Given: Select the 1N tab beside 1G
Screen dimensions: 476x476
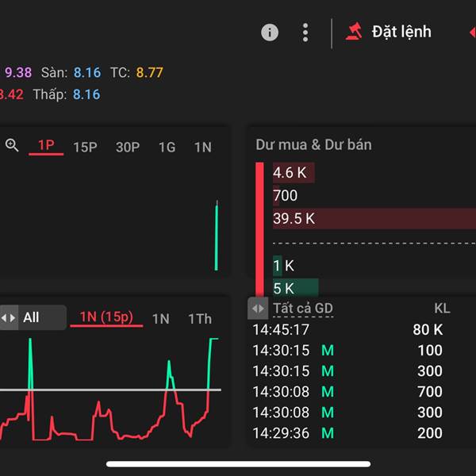Looking at the screenshot, I should point(203,147).
